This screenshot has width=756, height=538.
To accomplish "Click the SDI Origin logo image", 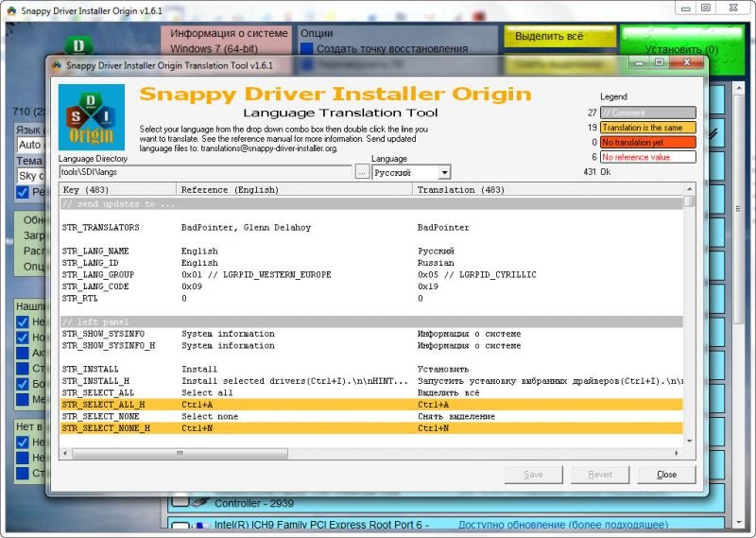I will 92,116.
